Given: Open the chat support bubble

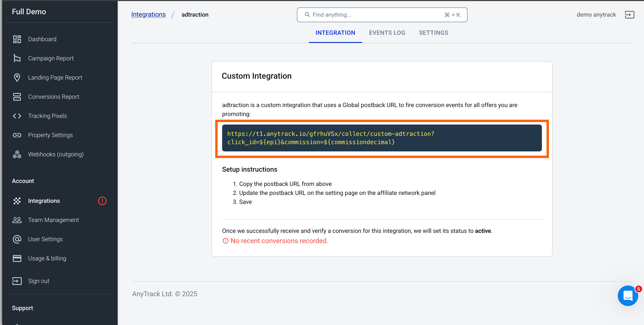Looking at the screenshot, I should click(628, 296).
